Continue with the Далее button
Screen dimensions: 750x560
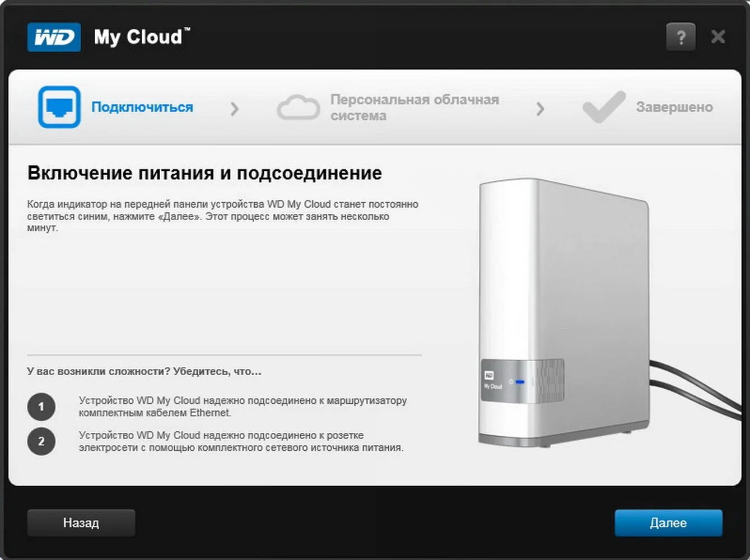point(668,523)
